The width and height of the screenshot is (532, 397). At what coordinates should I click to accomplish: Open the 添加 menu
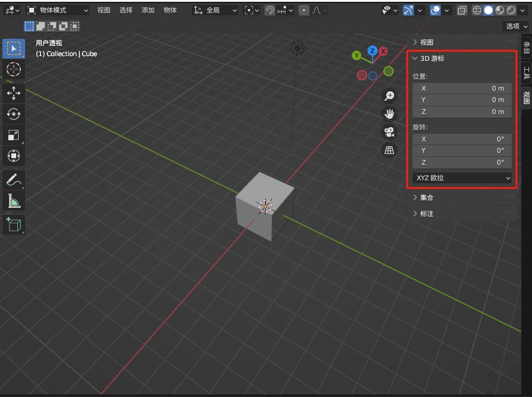(148, 10)
